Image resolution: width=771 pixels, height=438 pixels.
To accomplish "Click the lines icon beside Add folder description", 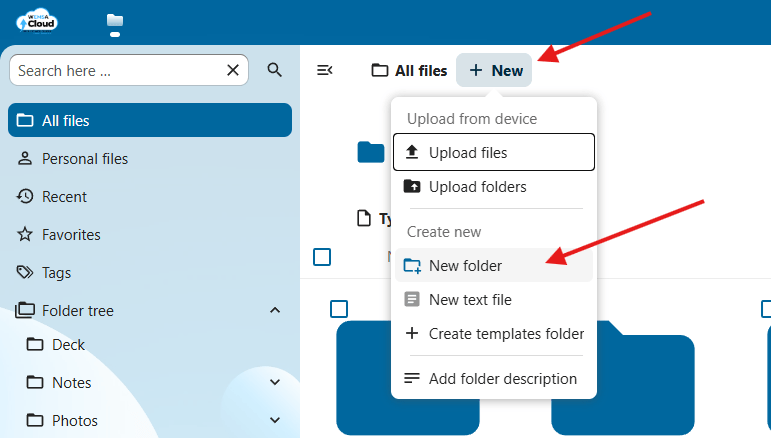I will [x=412, y=378].
